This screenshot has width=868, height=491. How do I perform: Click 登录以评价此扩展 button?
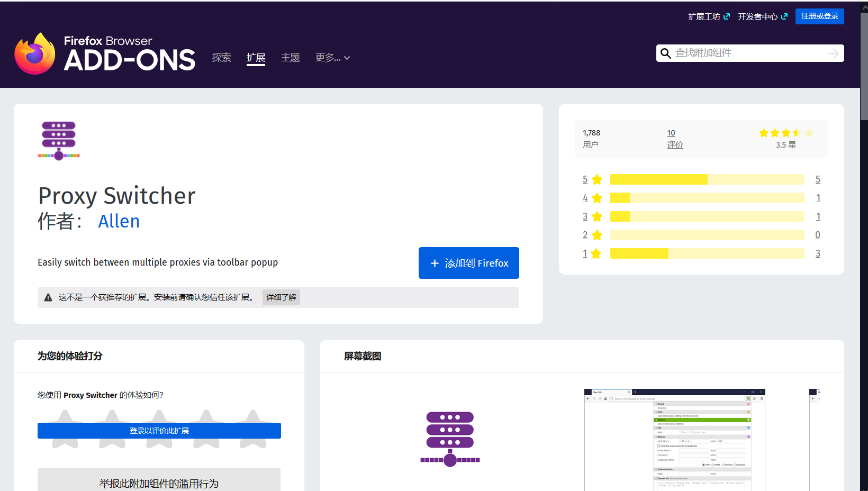[x=159, y=431]
